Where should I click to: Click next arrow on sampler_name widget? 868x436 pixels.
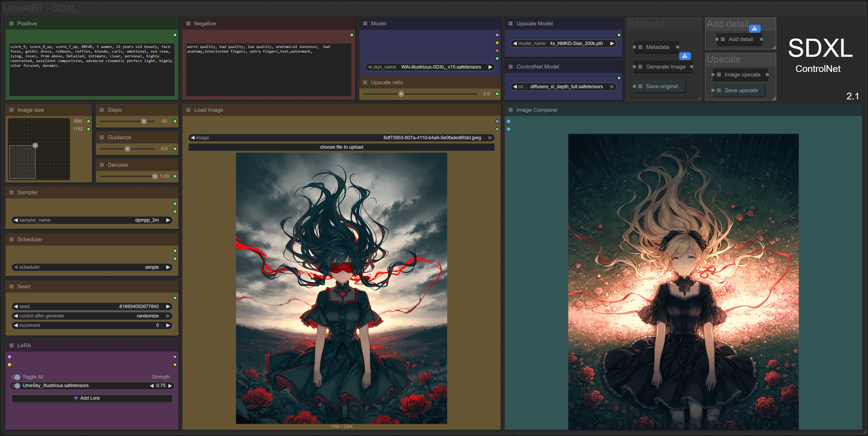pyautogui.click(x=168, y=220)
